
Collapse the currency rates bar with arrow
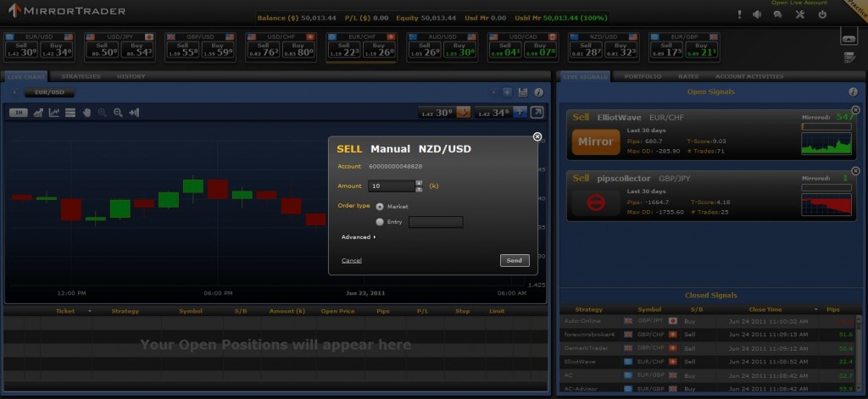click(849, 36)
